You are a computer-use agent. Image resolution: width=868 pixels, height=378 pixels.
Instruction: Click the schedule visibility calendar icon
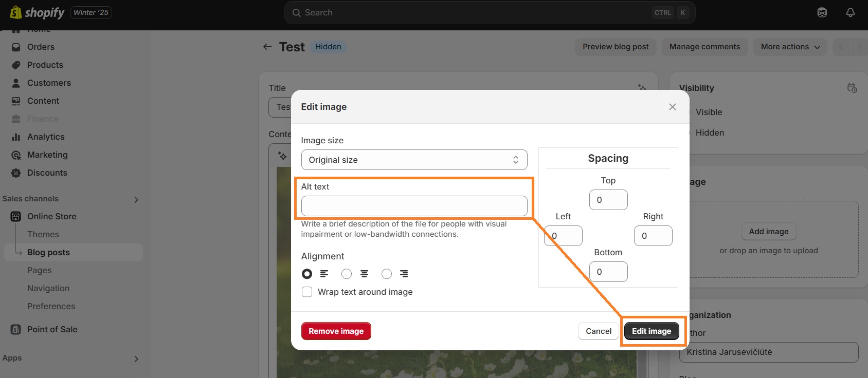[852, 88]
